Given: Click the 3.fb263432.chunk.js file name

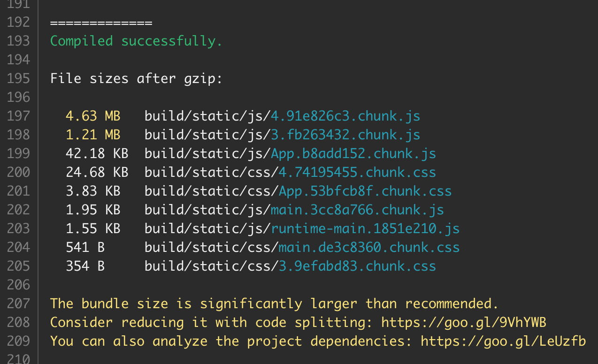Looking at the screenshot, I should click(345, 135).
